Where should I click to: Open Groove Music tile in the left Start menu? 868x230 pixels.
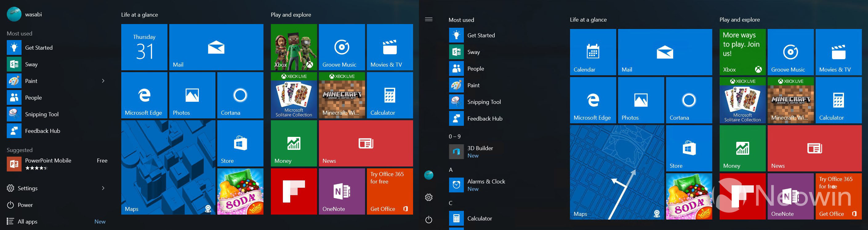click(342, 47)
